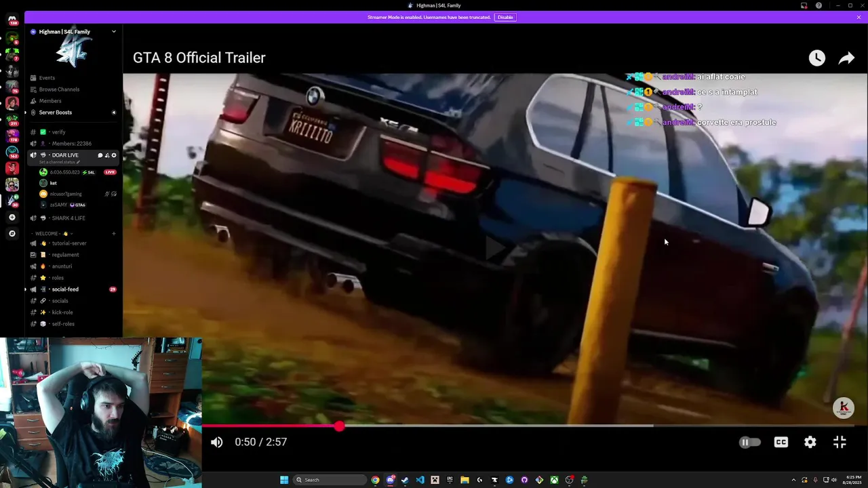The width and height of the screenshot is (868, 488).
Task: Click the channel logo watermark on video
Action: pyautogui.click(x=844, y=408)
